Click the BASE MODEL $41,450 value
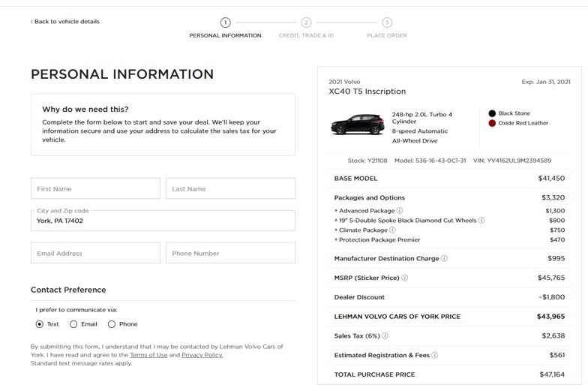Viewport: 588px width, 385px height. point(551,179)
